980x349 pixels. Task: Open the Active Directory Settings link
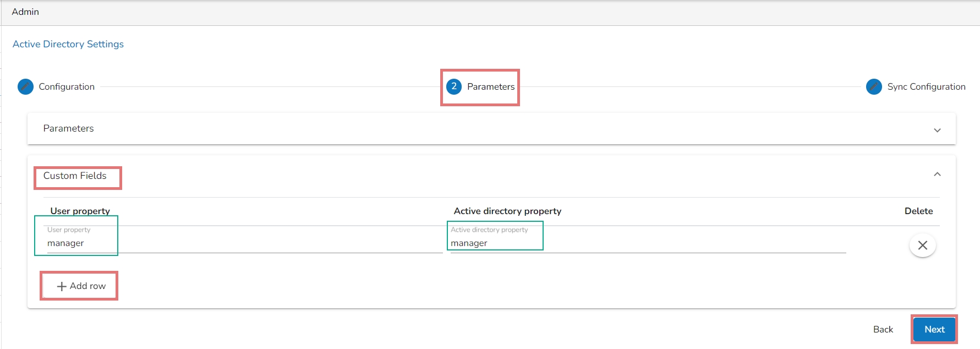pyautogui.click(x=68, y=44)
